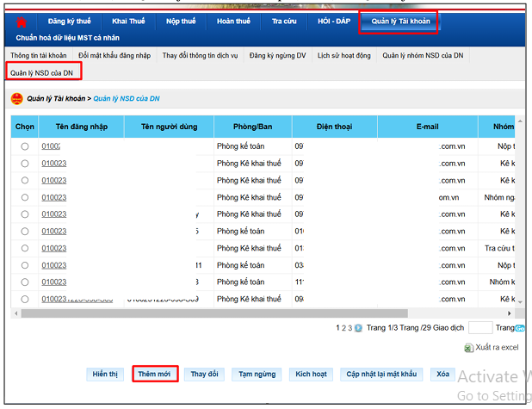This screenshot has width=532, height=409.
Task: Click the Tên đăng nhập column header
Action: click(x=82, y=127)
